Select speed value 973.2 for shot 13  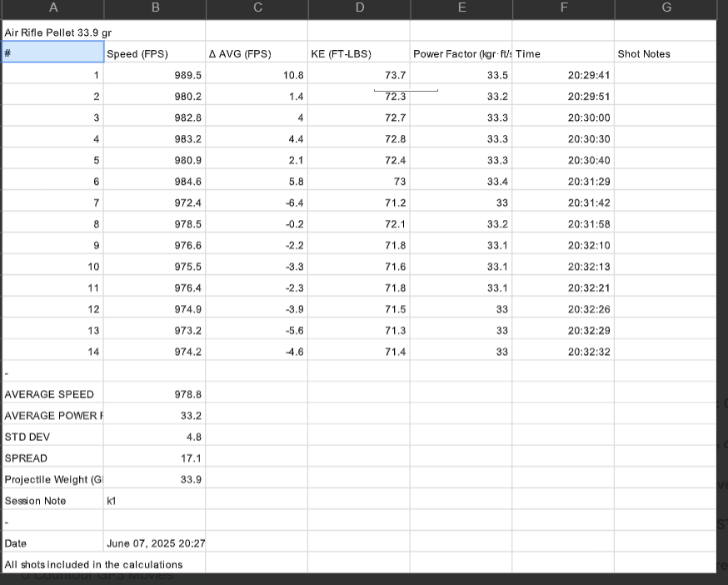point(155,330)
